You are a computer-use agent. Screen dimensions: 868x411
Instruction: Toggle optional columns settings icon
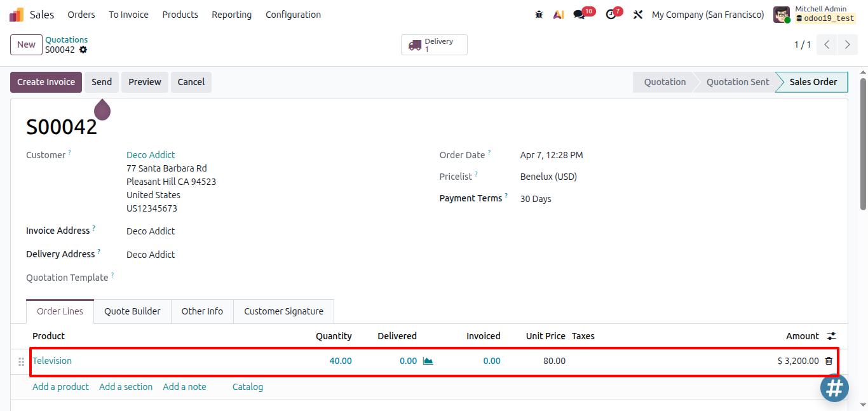[x=831, y=336]
